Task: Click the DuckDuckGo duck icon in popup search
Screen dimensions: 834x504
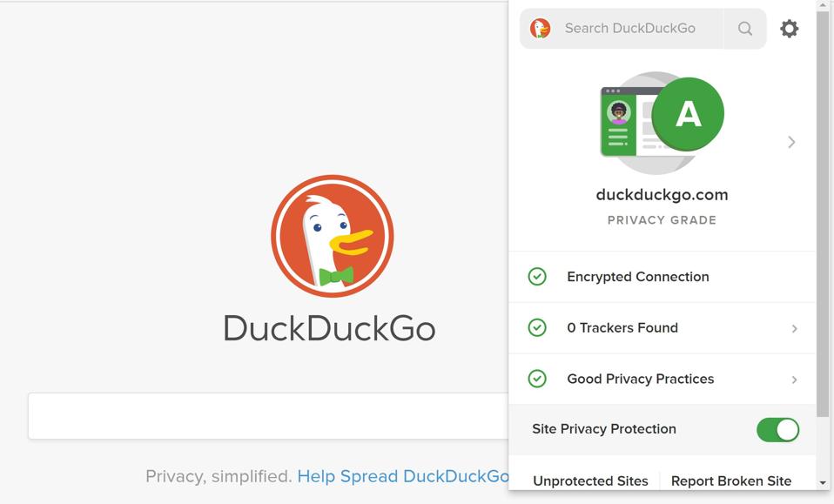Action: point(541,29)
